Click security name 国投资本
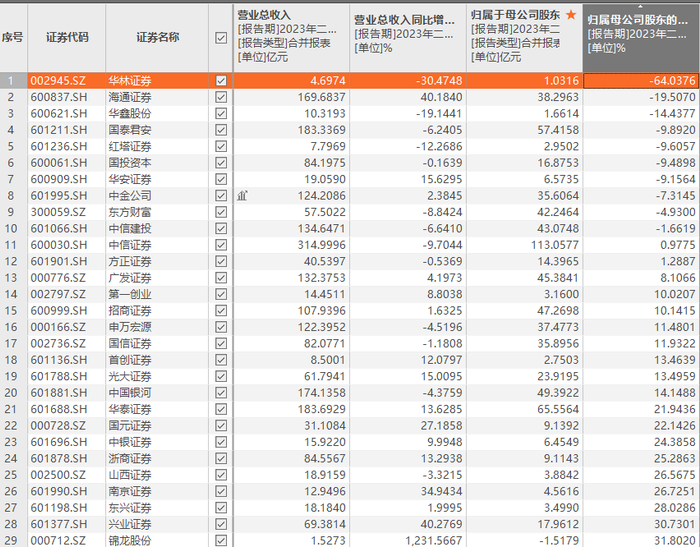The width and height of the screenshot is (700, 547). [x=130, y=163]
